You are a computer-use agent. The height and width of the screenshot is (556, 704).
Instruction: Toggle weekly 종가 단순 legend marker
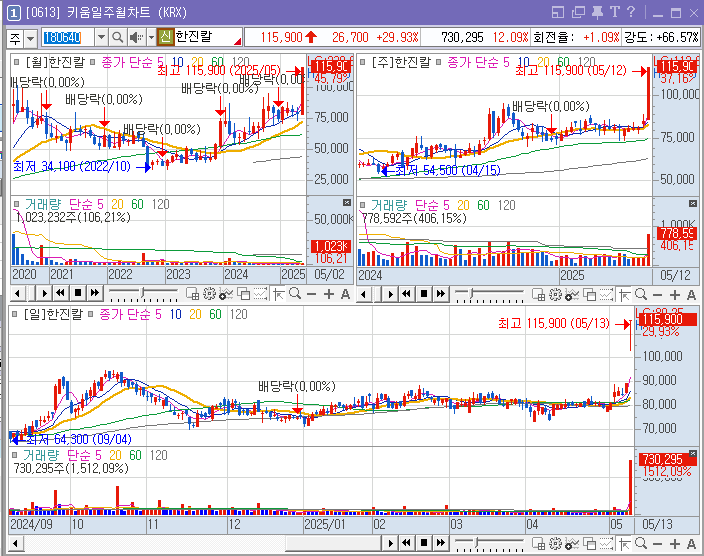[439, 62]
